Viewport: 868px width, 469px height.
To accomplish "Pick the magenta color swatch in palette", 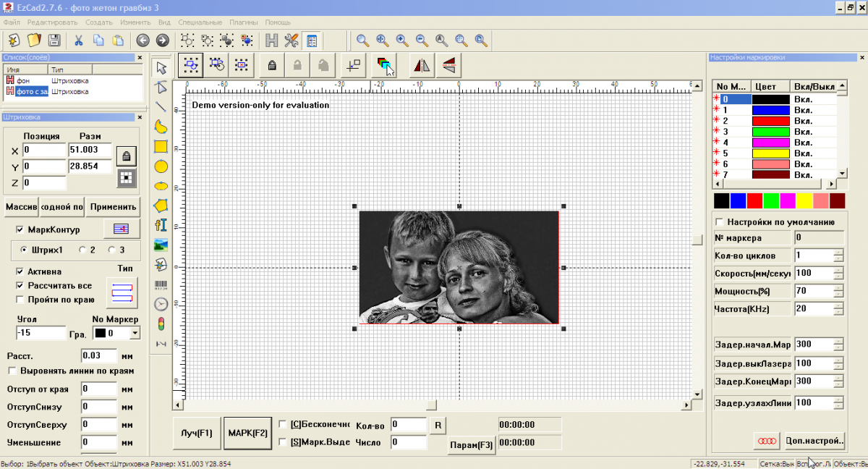I will (788, 200).
